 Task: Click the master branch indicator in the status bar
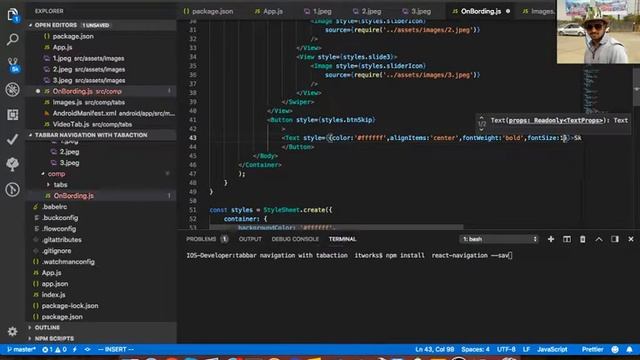tap(22, 349)
